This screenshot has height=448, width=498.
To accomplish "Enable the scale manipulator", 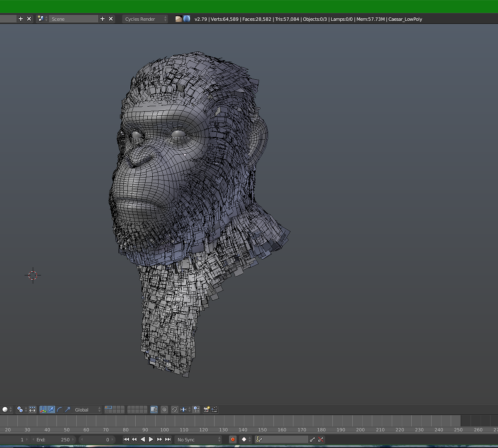I will pyautogui.click(x=68, y=409).
